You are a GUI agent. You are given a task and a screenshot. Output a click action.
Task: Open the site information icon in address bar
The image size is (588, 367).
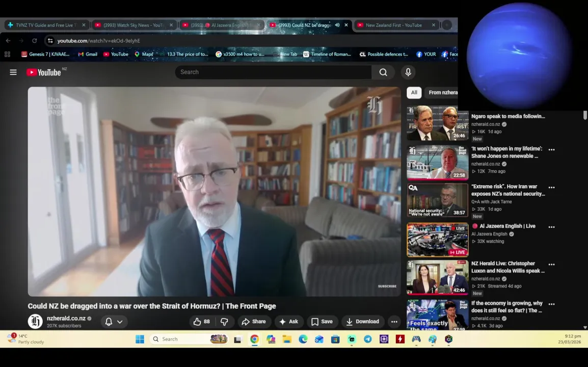[50, 41]
